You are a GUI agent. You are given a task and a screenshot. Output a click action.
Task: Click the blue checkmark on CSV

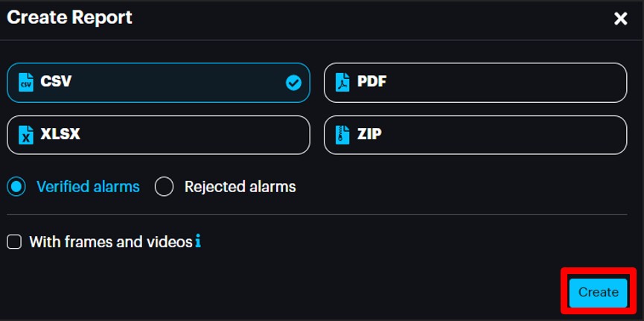coord(293,83)
